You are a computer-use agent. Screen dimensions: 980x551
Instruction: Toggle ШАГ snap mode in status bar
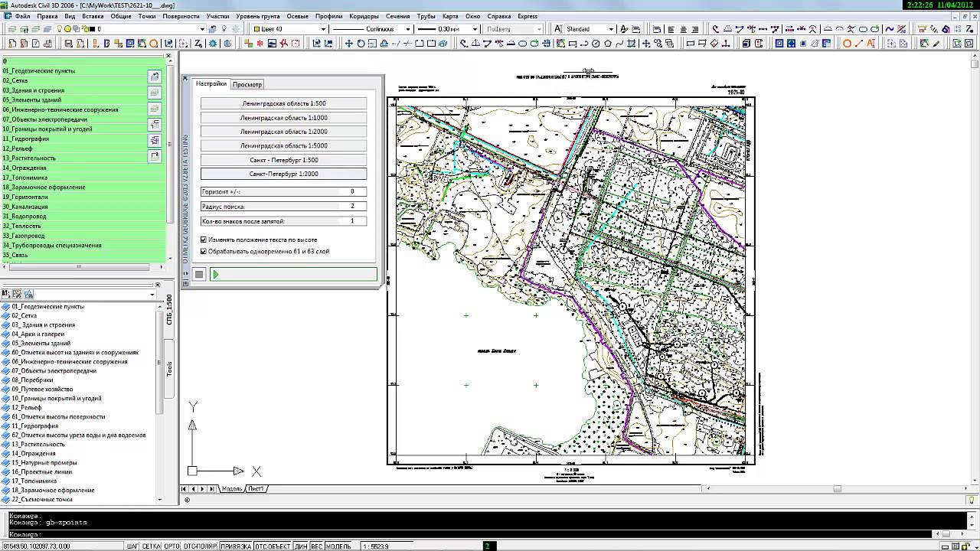pos(132,546)
